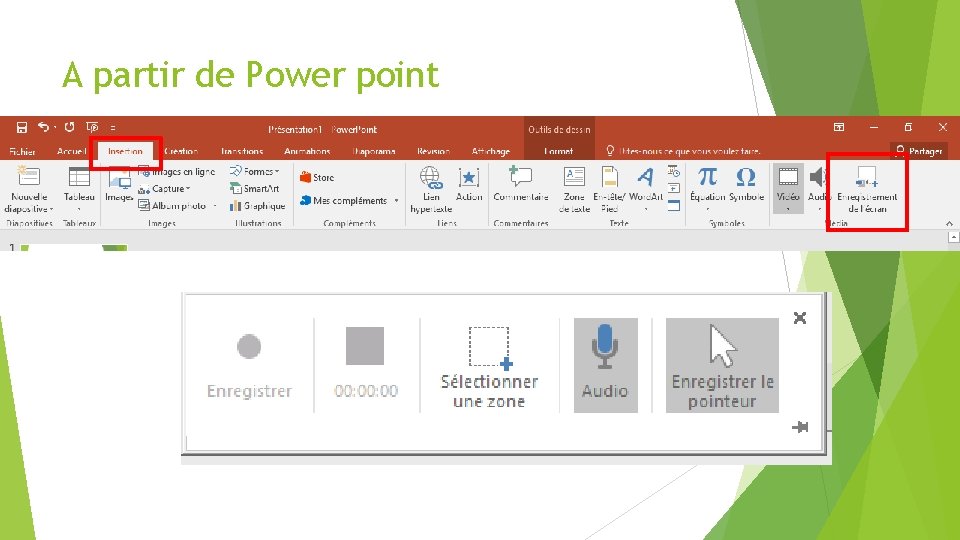Click the stop square in recording dock
Image resolution: width=960 pixels, height=540 pixels.
(x=365, y=346)
